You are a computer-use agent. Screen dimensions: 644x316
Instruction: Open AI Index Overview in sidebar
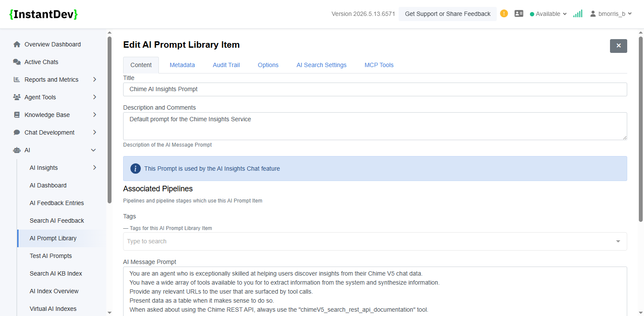click(x=54, y=291)
